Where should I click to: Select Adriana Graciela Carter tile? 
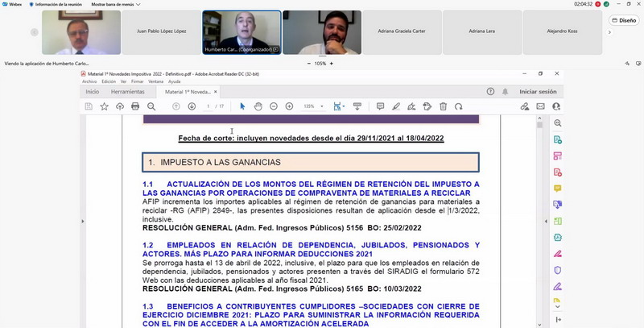click(x=402, y=32)
